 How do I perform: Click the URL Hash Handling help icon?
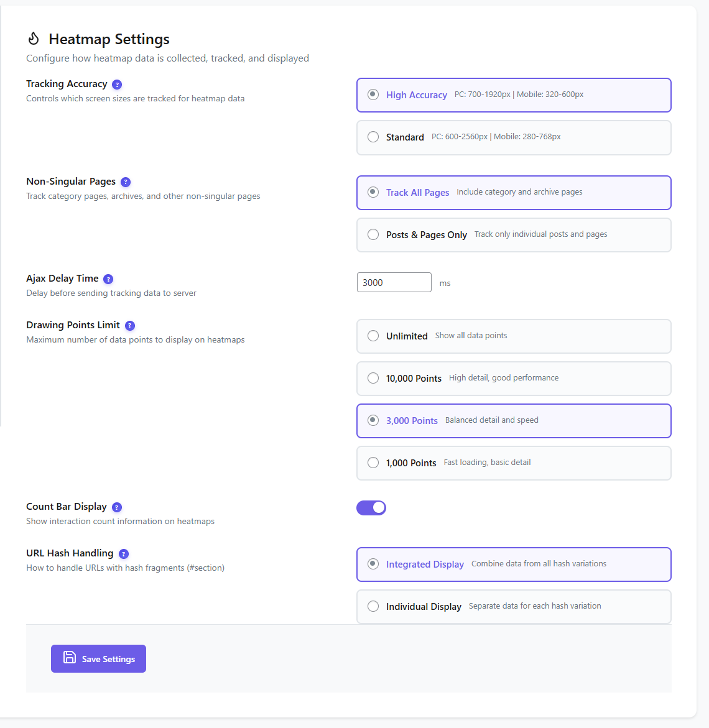click(x=123, y=553)
